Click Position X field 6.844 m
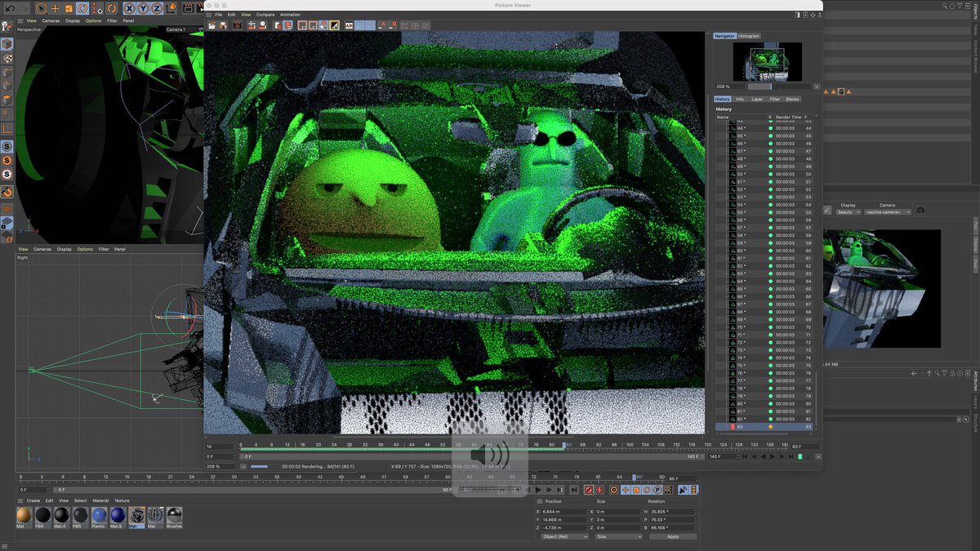The image size is (980, 551). click(x=565, y=512)
